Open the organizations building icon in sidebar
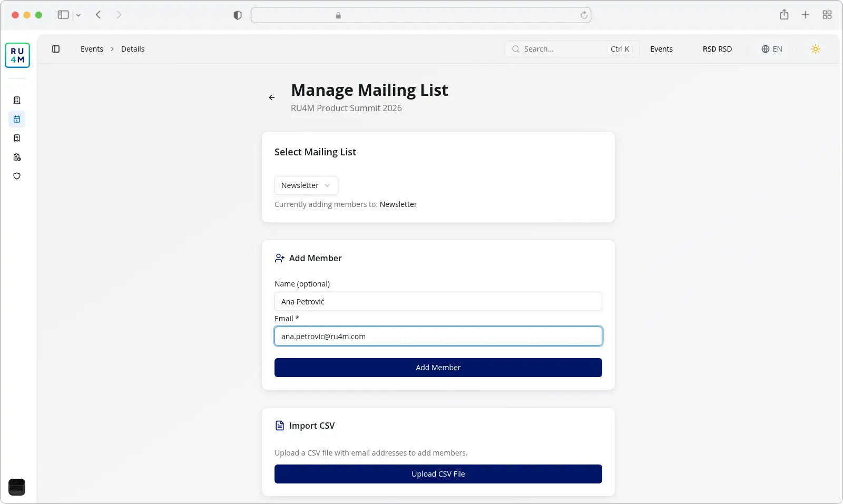The image size is (843, 504). click(17, 100)
